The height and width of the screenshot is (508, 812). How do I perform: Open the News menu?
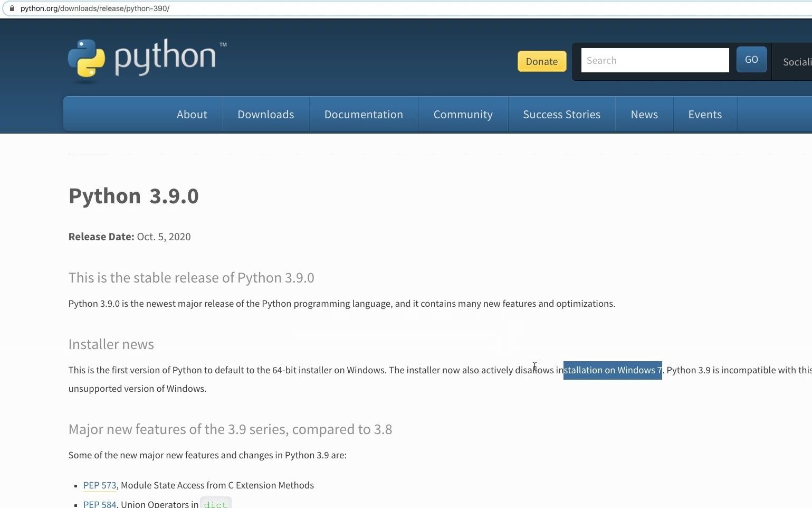coord(644,114)
